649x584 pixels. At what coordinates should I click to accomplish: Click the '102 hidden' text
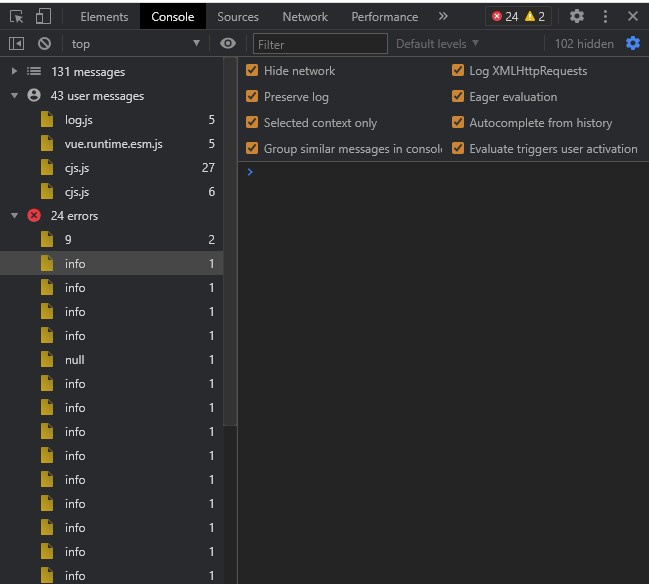(584, 43)
